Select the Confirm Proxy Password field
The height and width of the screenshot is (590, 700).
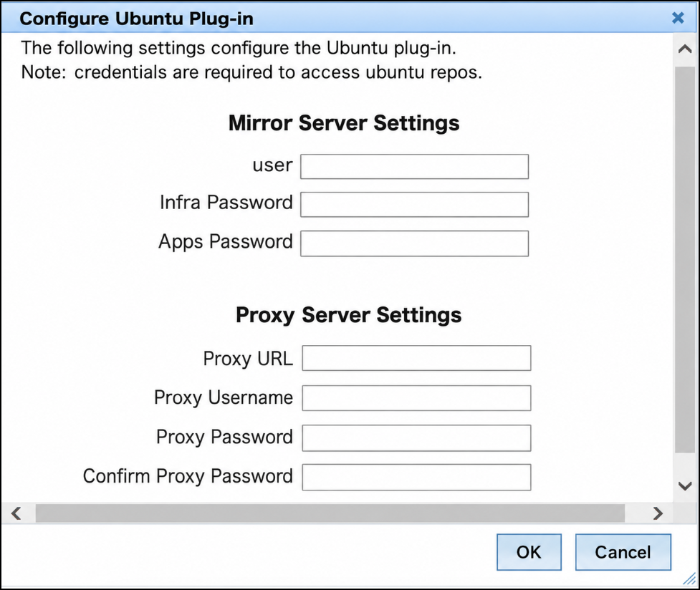click(x=416, y=477)
